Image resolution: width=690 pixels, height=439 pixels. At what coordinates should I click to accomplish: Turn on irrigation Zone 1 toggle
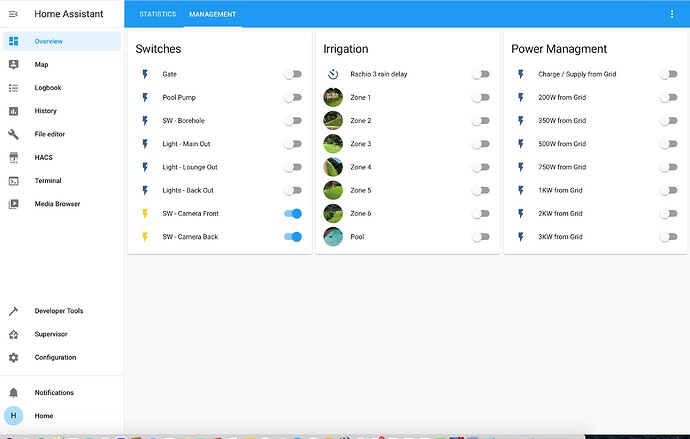[481, 98]
